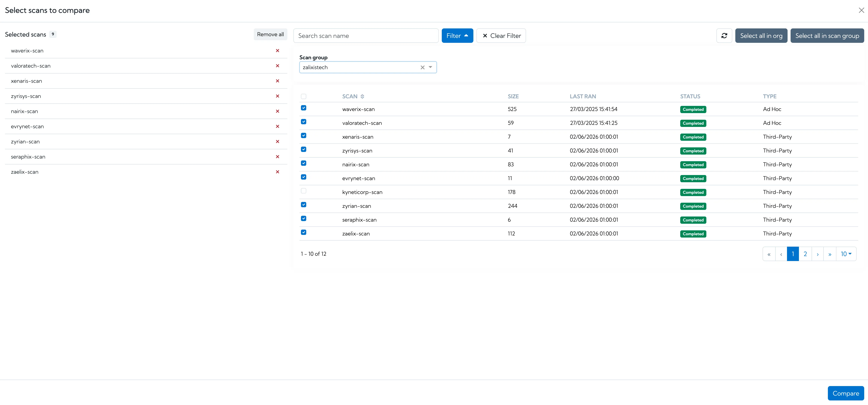The width and height of the screenshot is (868, 405).
Task: Remove zyrisys-scan from selected scans
Action: [x=277, y=96]
